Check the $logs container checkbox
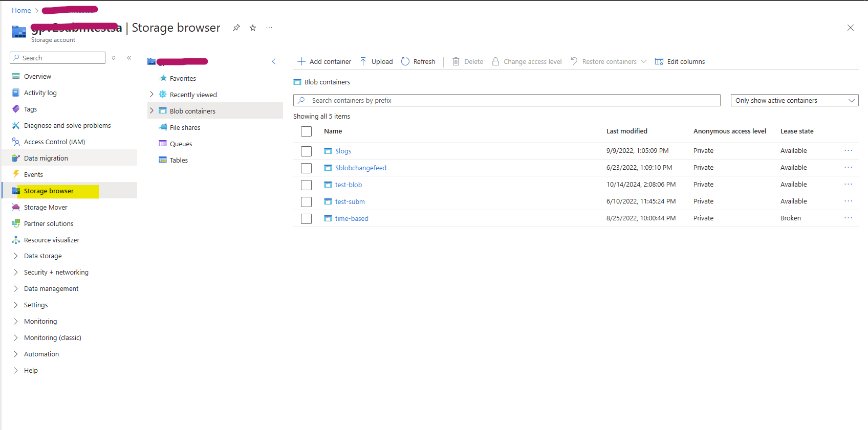Screen dimensions: 868x430 pyautogui.click(x=306, y=151)
